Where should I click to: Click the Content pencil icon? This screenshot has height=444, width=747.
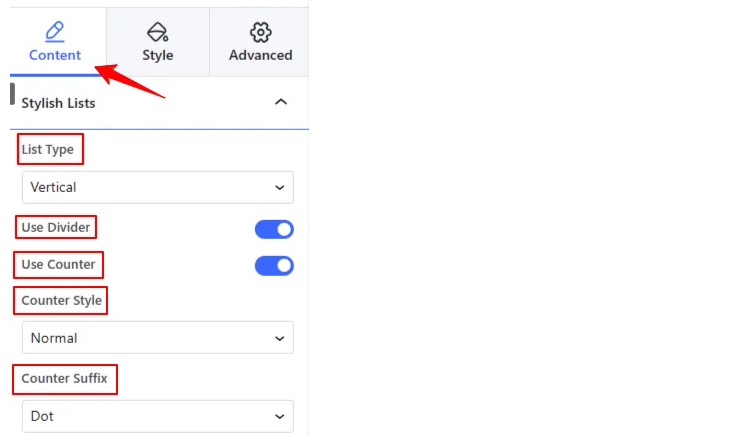pyautogui.click(x=55, y=31)
